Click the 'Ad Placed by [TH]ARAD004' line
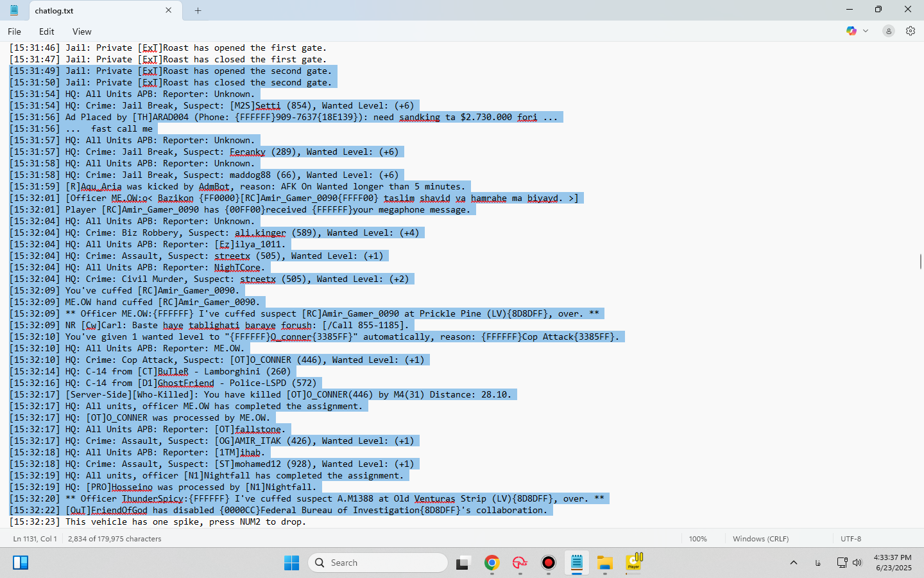 (284, 117)
